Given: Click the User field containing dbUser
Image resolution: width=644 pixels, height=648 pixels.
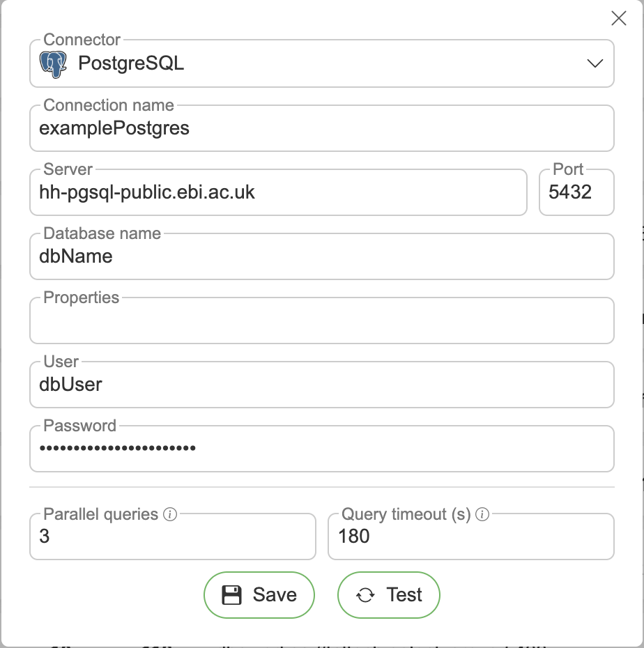Looking at the screenshot, I should [x=321, y=385].
